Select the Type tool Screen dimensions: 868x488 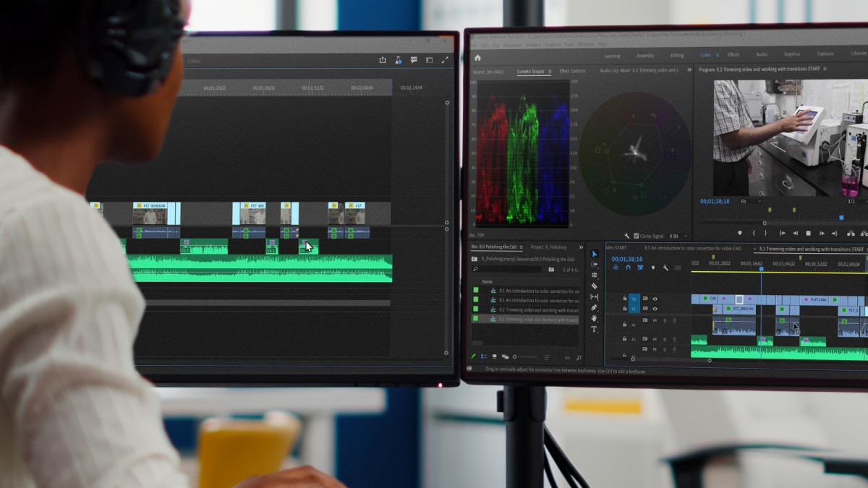[x=595, y=329]
